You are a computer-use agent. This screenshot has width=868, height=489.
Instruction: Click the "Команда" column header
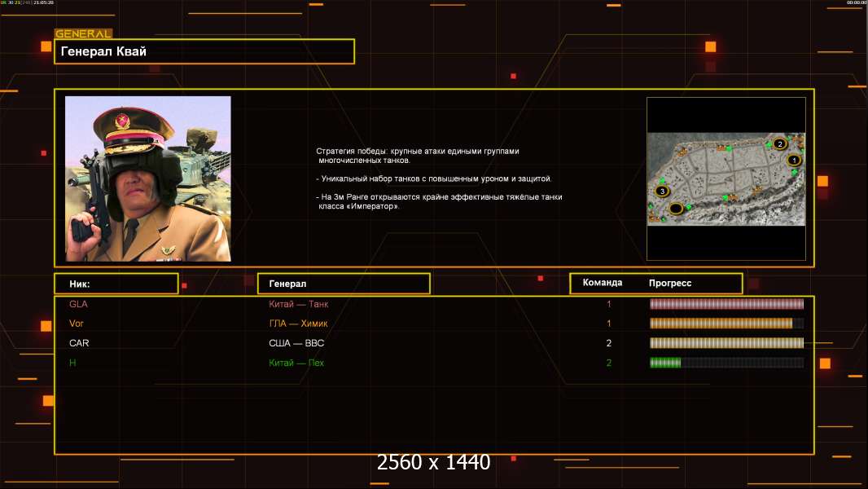coord(603,283)
